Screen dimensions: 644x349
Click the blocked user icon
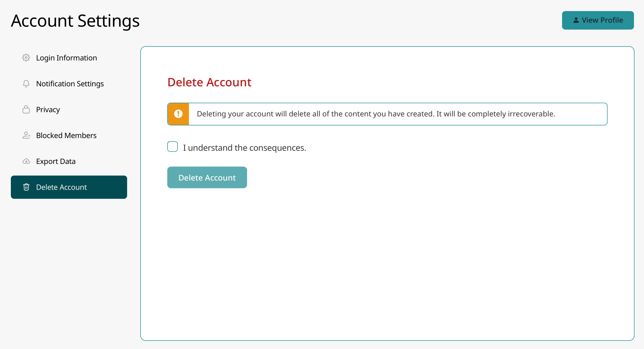[x=26, y=135]
